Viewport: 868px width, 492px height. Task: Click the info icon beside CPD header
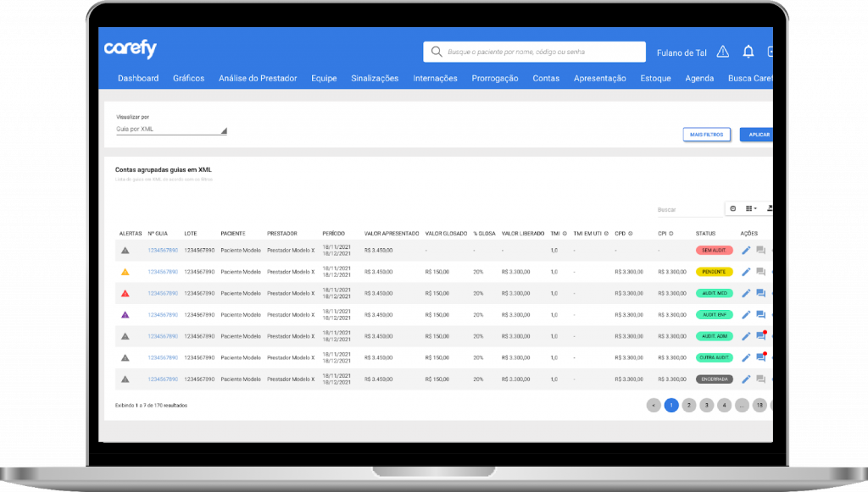[x=632, y=233]
